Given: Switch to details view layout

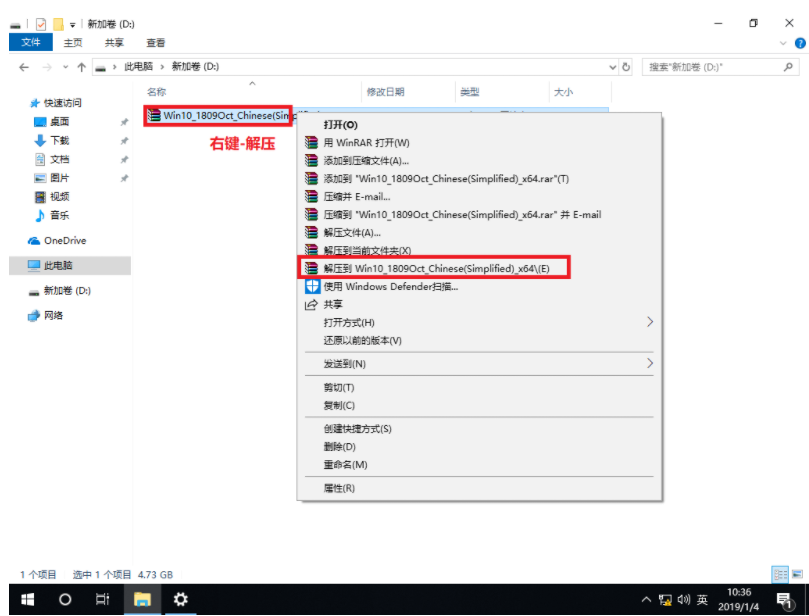Looking at the screenshot, I should tap(780, 574).
